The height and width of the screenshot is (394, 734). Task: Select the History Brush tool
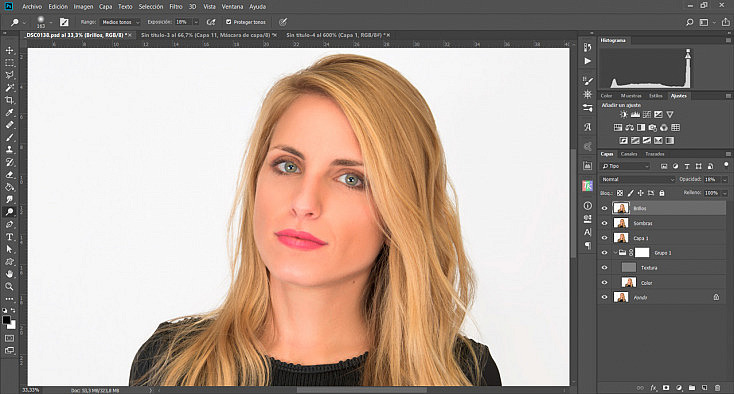pyautogui.click(x=9, y=162)
